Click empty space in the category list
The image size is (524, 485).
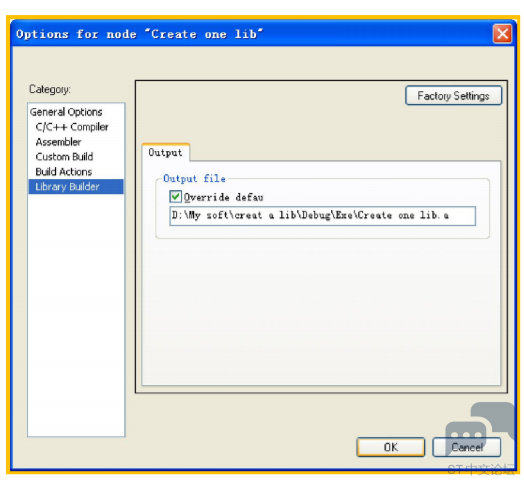(76, 314)
